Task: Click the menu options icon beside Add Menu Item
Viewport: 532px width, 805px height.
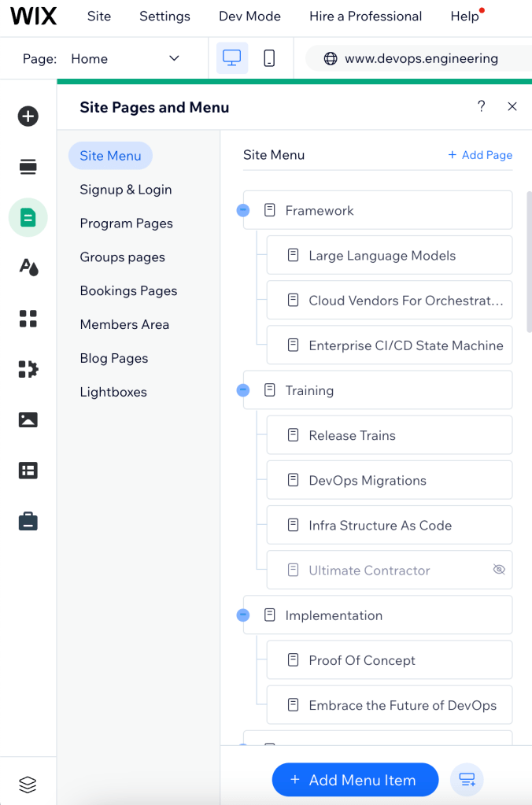Action: point(467,780)
